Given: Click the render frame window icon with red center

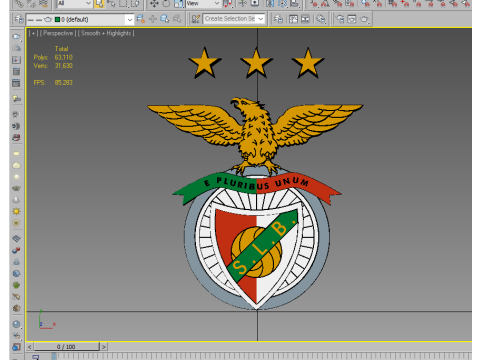Looking at the screenshot, I should point(17,60).
